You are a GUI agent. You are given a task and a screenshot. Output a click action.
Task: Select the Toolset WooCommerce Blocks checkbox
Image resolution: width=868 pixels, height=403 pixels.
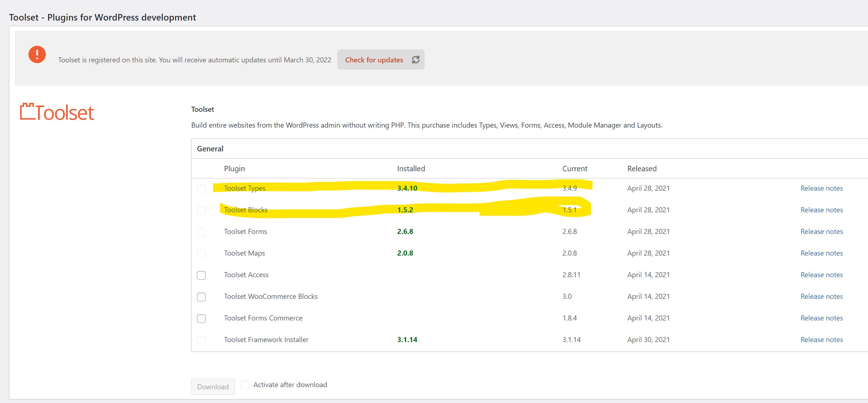pyautogui.click(x=201, y=297)
